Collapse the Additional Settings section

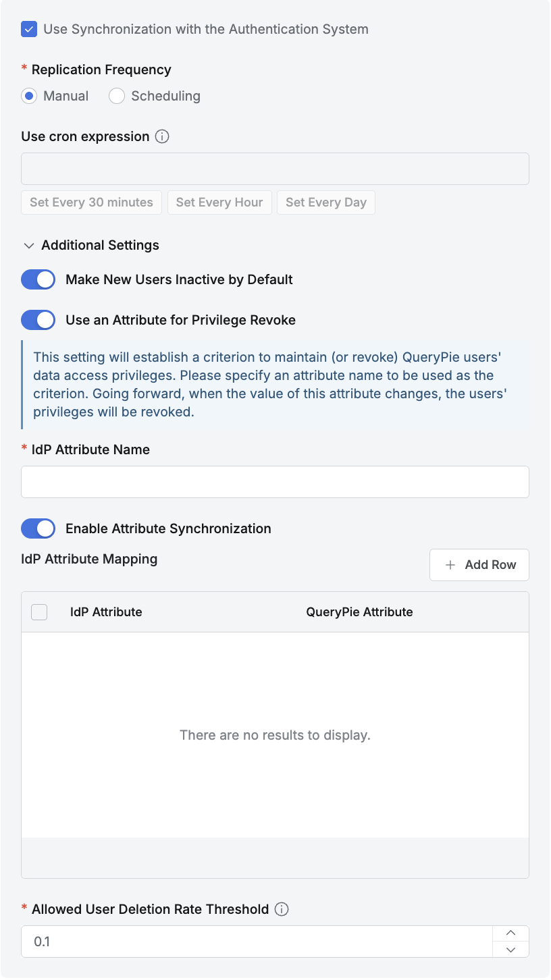pyautogui.click(x=29, y=245)
